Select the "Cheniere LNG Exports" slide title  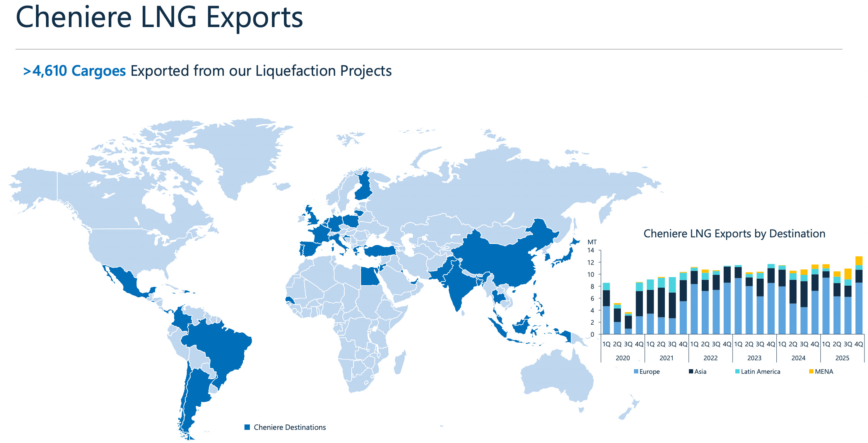click(x=159, y=17)
